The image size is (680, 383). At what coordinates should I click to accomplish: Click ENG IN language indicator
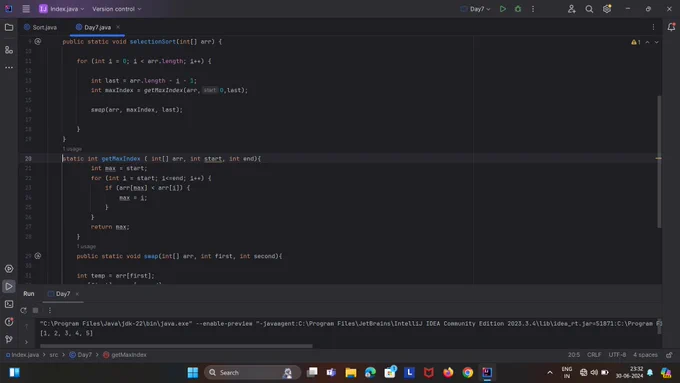[566, 373]
